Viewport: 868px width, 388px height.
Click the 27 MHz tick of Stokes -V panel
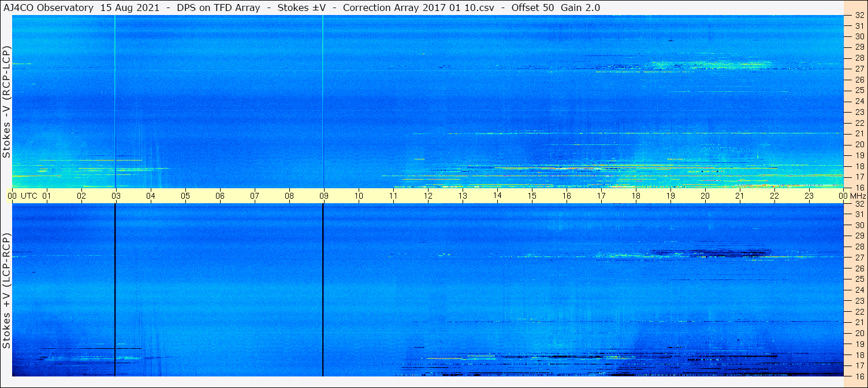(859, 69)
